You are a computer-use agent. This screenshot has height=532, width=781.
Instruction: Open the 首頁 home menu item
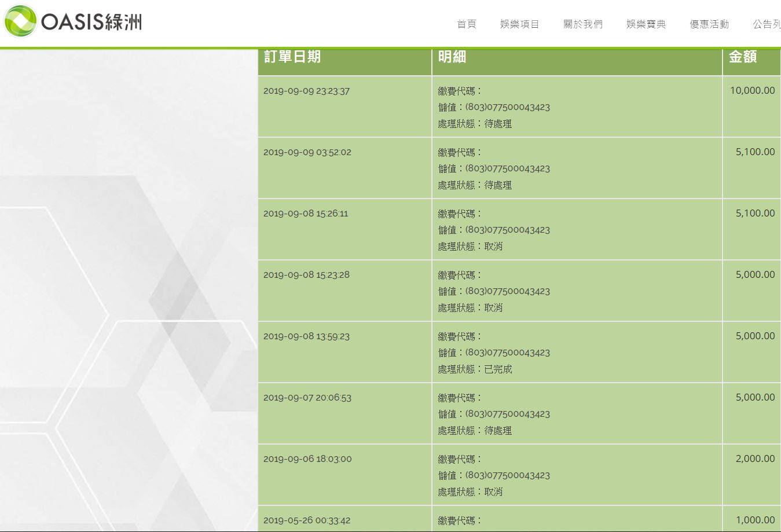click(x=466, y=24)
